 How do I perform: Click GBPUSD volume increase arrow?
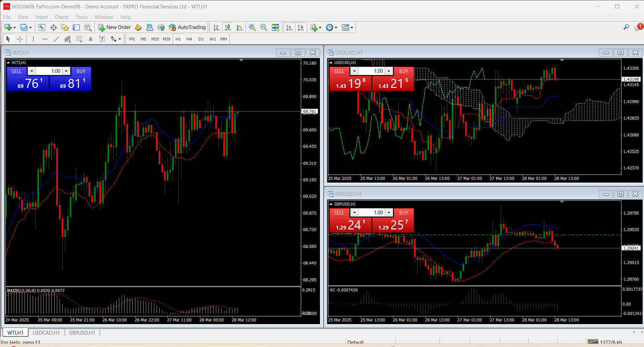pos(389,213)
